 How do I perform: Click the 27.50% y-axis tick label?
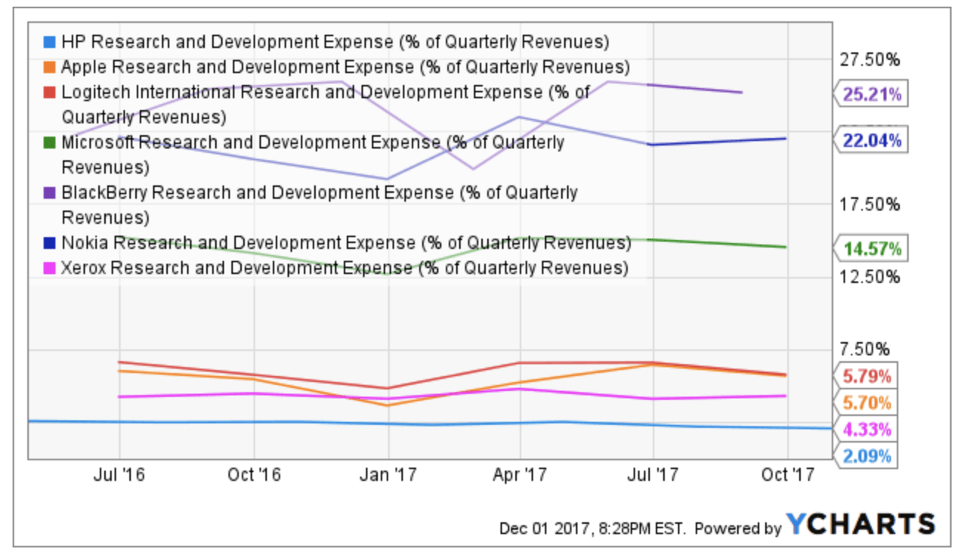872,59
